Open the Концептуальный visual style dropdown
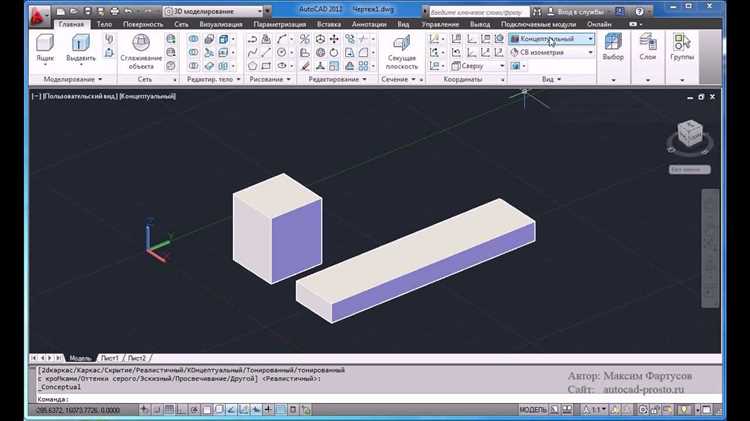The height and width of the screenshot is (421, 750). [x=551, y=39]
